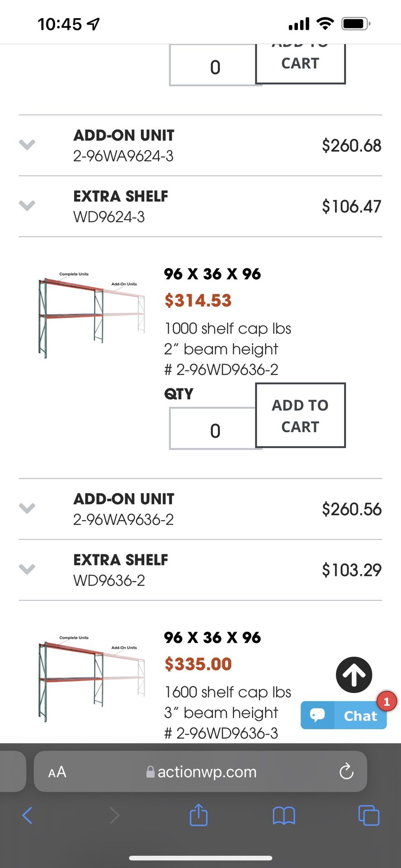Expand Add-On Unit 2-96WA9624-3 row
Screen dimensions: 401x868
coord(27,145)
